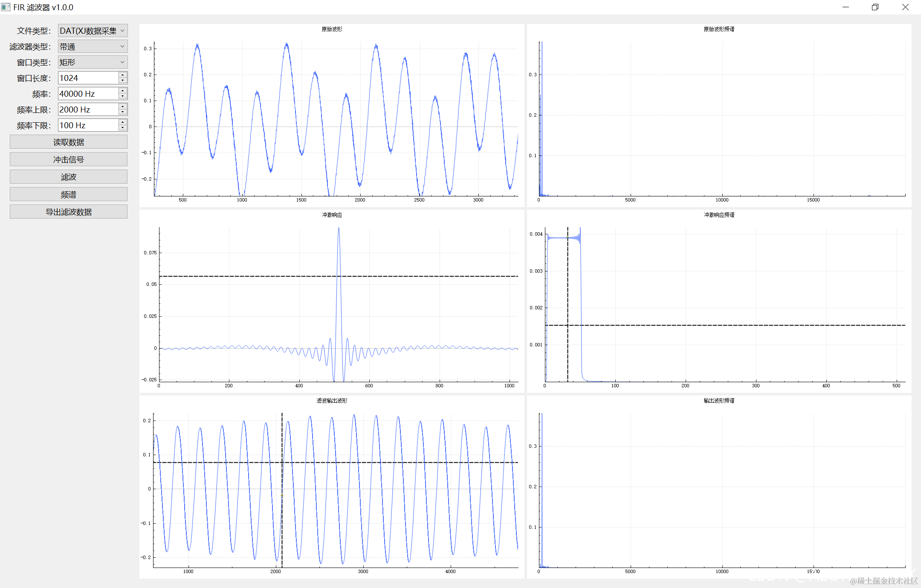
Task: Lower the upper frequency limit stepper
Action: tap(123, 112)
